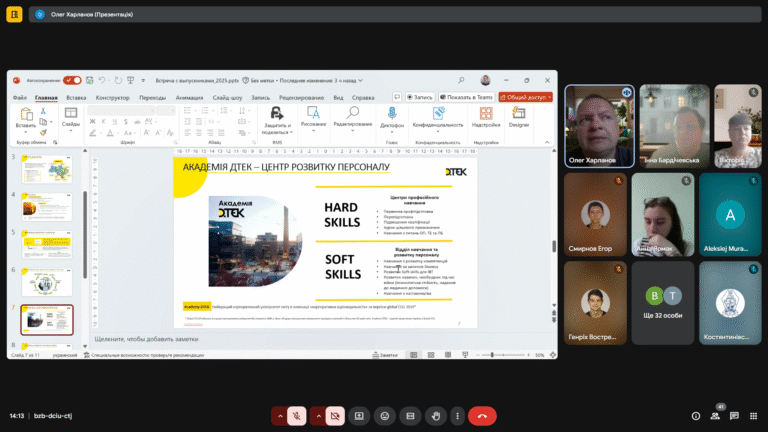This screenshot has height=432, width=768.
Task: Open the comments icon near Запись
Action: click(397, 97)
